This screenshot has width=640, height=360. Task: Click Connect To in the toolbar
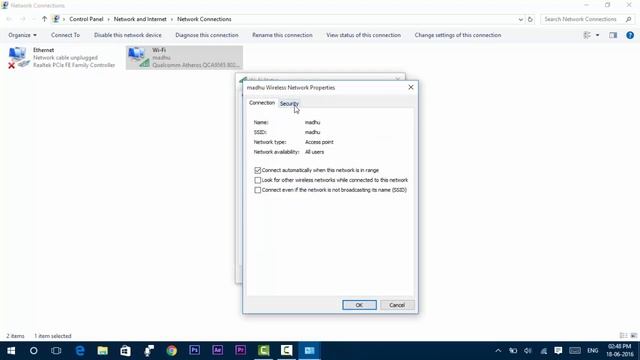[65, 35]
